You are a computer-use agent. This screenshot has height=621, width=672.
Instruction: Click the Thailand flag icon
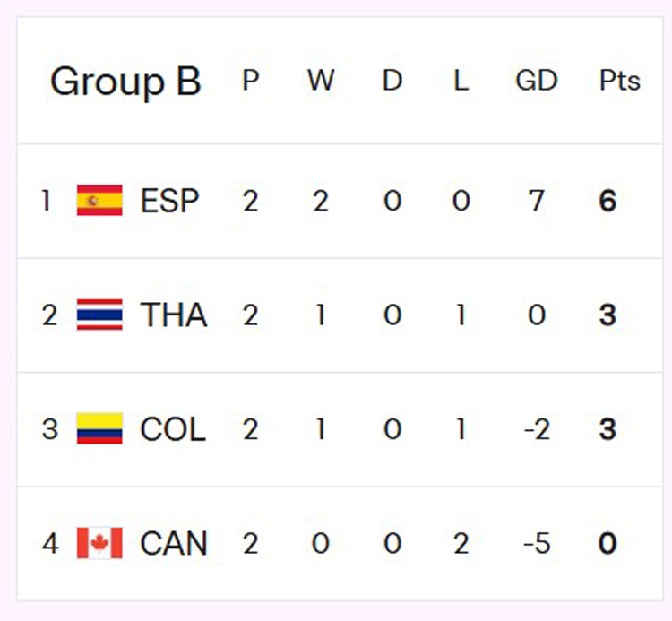click(x=99, y=315)
